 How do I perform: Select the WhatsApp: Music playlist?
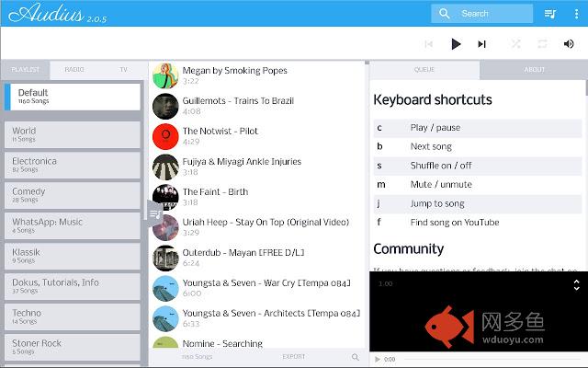[x=73, y=225]
